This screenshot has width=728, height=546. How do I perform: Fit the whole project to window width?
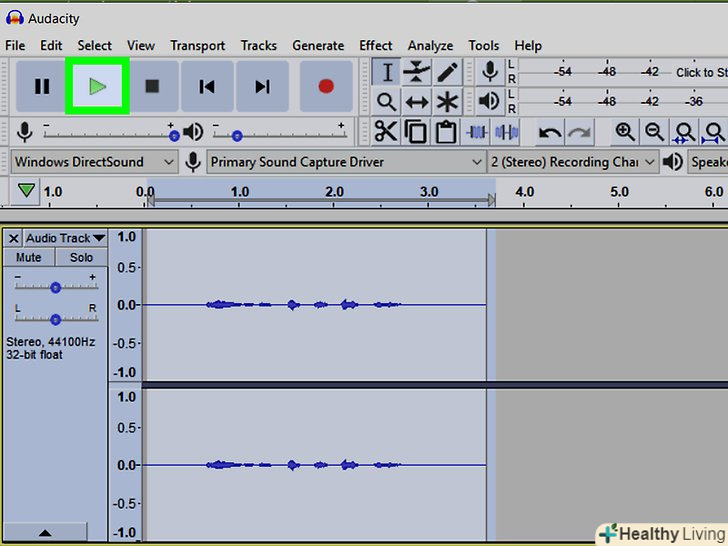point(714,132)
